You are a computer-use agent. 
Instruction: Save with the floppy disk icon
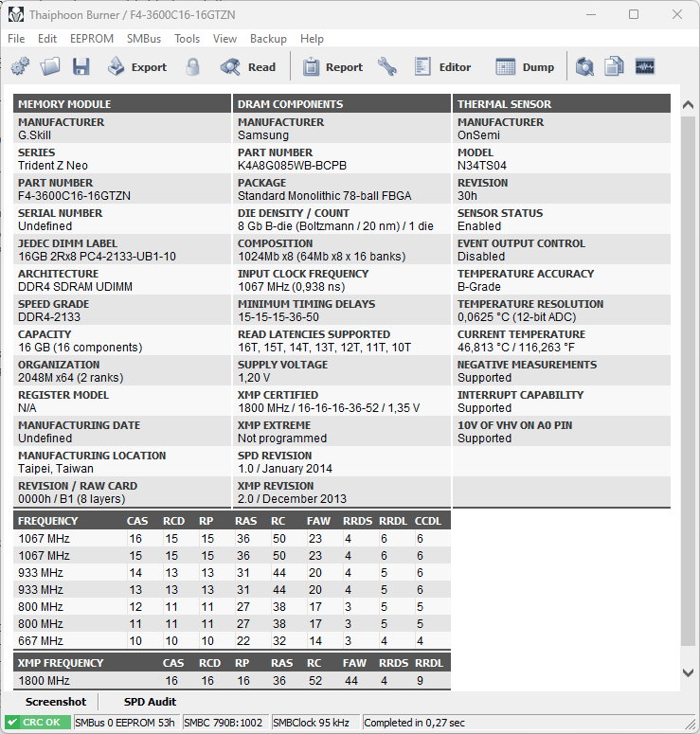point(81,67)
